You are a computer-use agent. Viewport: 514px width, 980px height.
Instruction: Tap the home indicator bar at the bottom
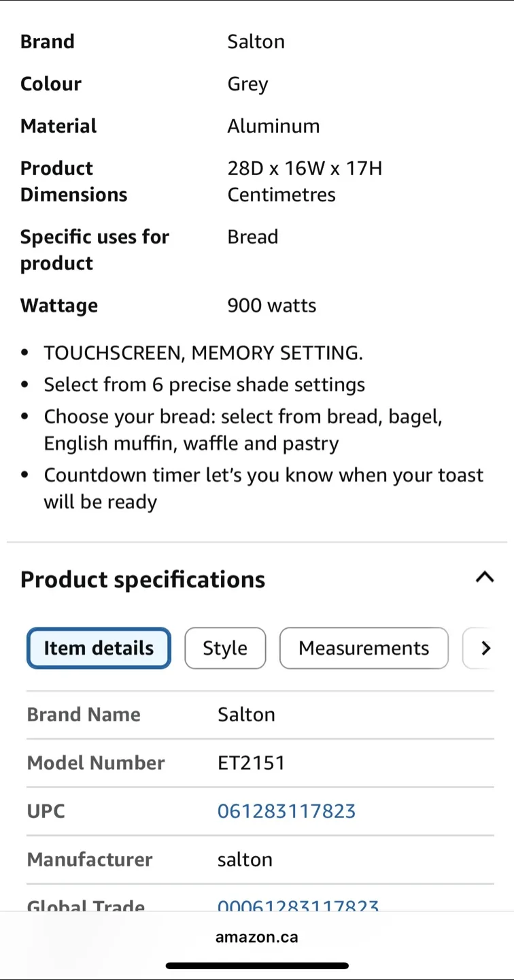click(257, 964)
